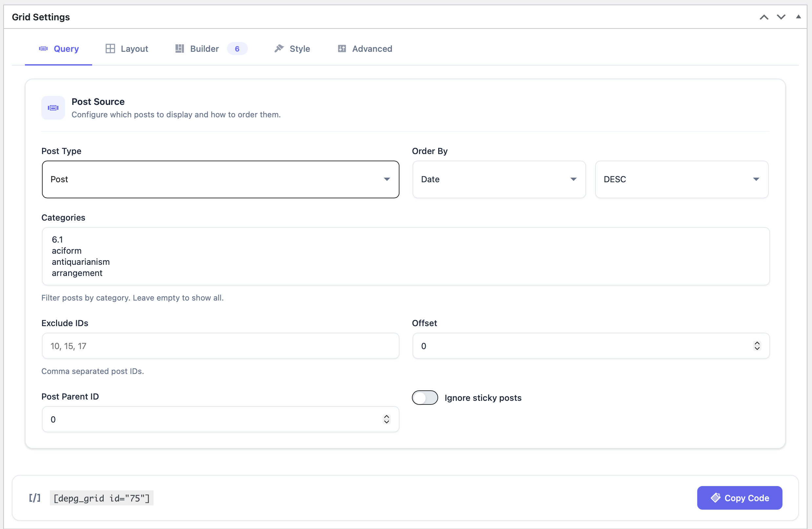Focus the Offset number field
Viewport: 812px width, 529px height.
591,346
